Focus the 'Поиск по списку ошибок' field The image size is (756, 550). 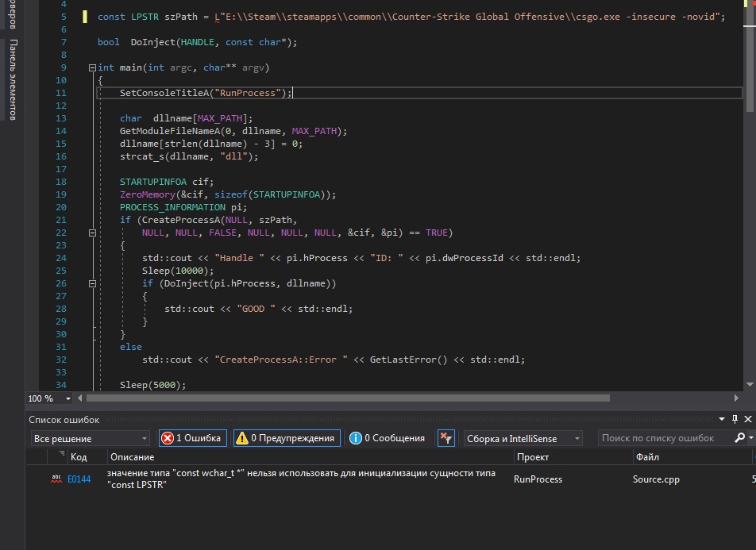click(666, 438)
